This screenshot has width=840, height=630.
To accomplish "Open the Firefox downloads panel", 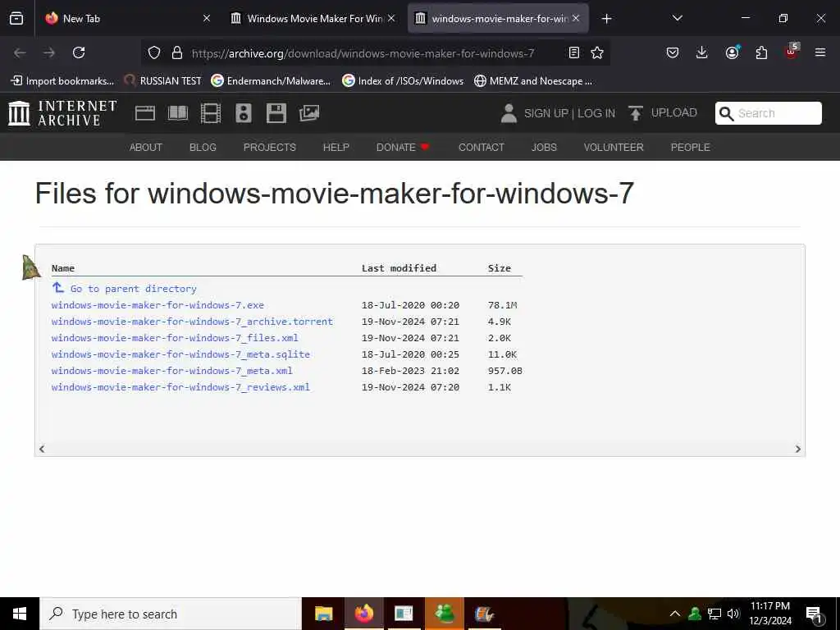I will point(702,52).
